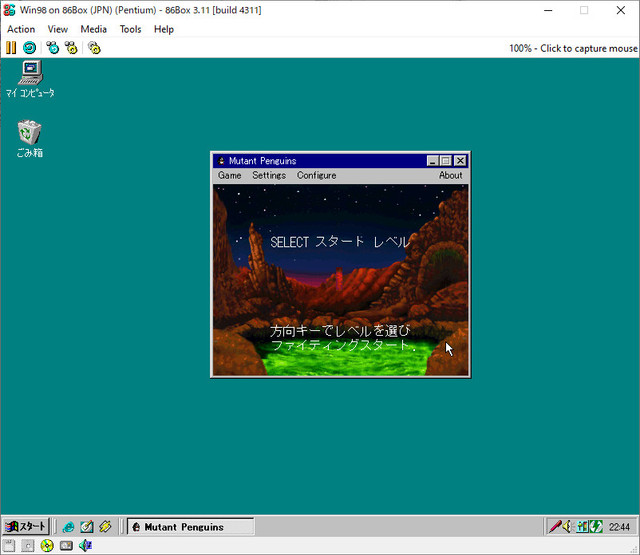This screenshot has height=555, width=640.
Task: Open the volume speaker tray icon
Action: pos(568,527)
